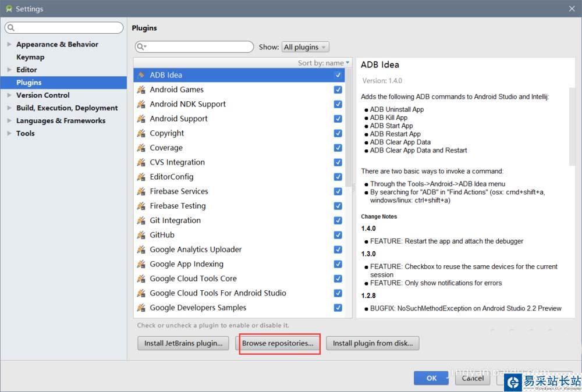The width and height of the screenshot is (582, 392).
Task: Click the magnifier icon in settings search
Action: (10, 27)
